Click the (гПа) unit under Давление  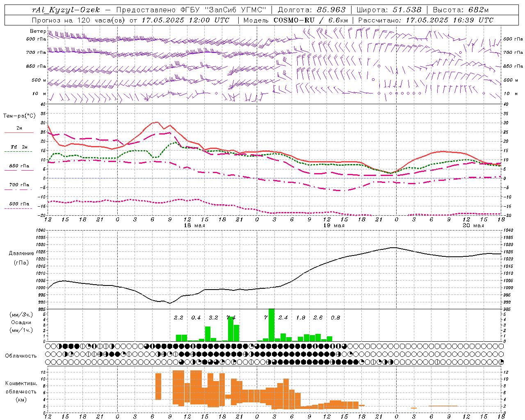(x=21, y=262)
